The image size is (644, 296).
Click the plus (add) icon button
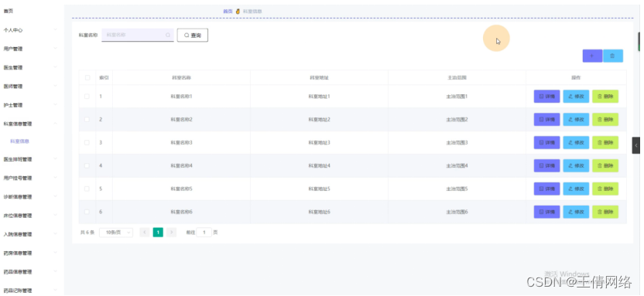click(592, 56)
